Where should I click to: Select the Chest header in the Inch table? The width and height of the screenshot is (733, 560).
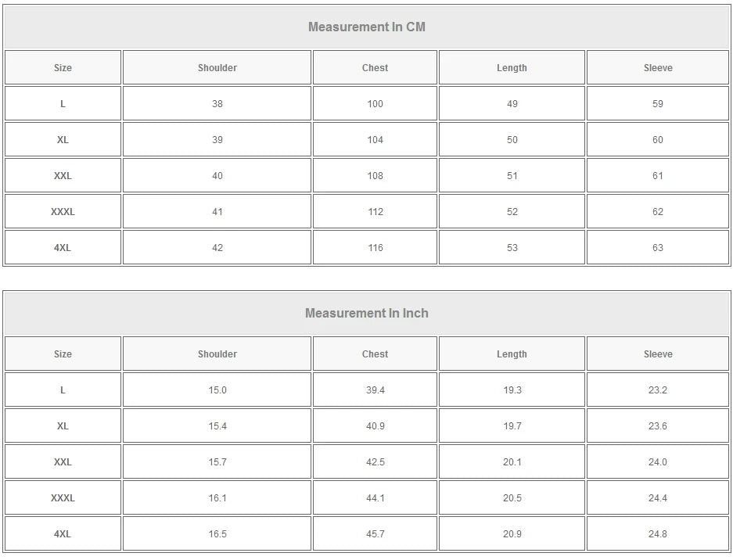(375, 354)
